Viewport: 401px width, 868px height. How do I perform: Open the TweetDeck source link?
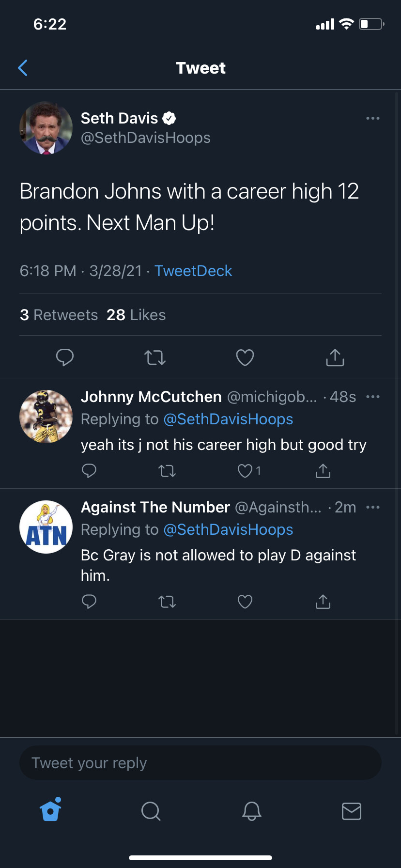(193, 271)
